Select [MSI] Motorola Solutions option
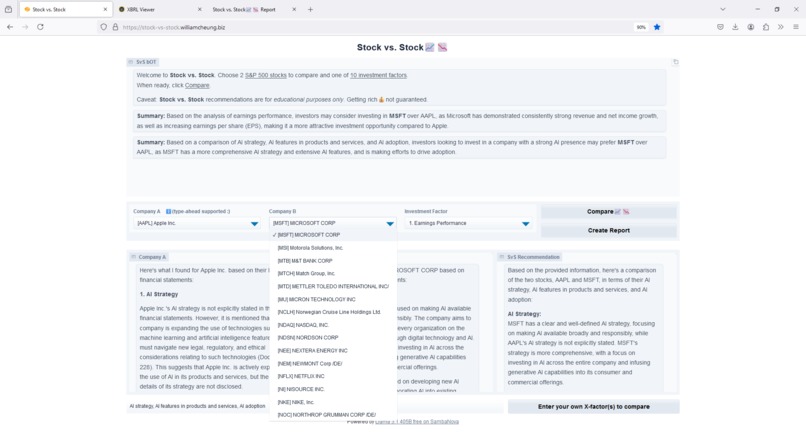Image resolution: width=806 pixels, height=433 pixels. (x=333, y=248)
